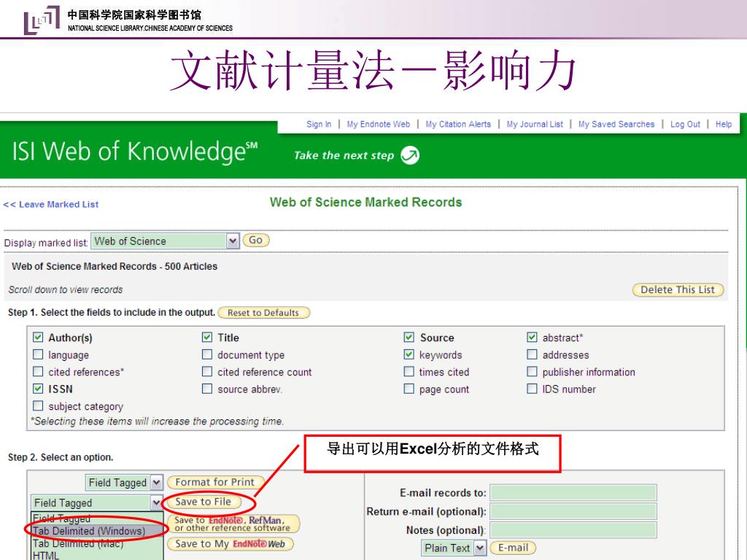Click the Log Out link

685,124
